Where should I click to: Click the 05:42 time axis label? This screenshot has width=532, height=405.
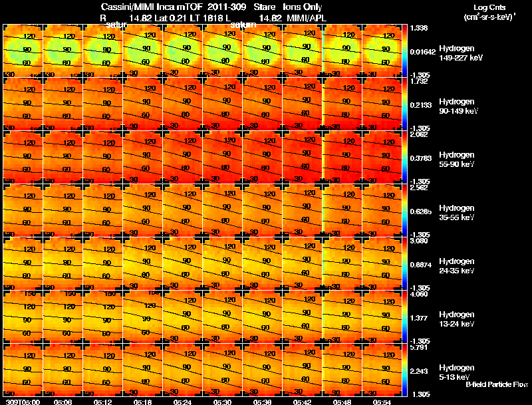302,402
